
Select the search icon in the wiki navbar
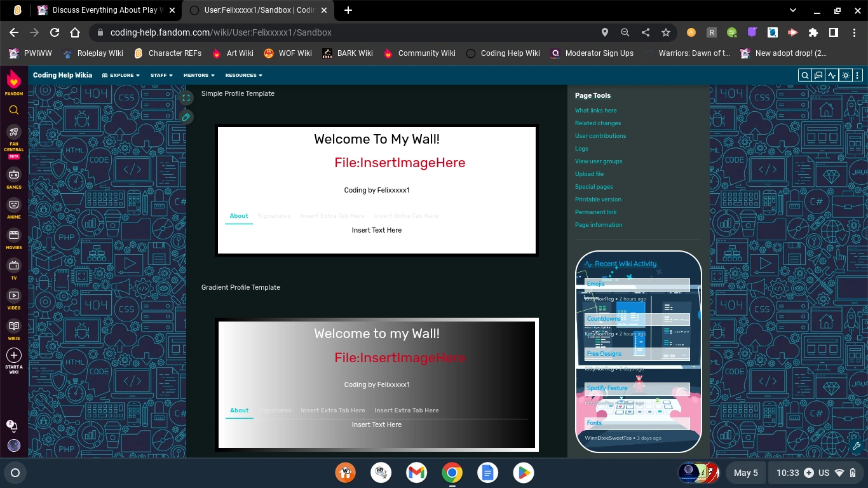804,75
